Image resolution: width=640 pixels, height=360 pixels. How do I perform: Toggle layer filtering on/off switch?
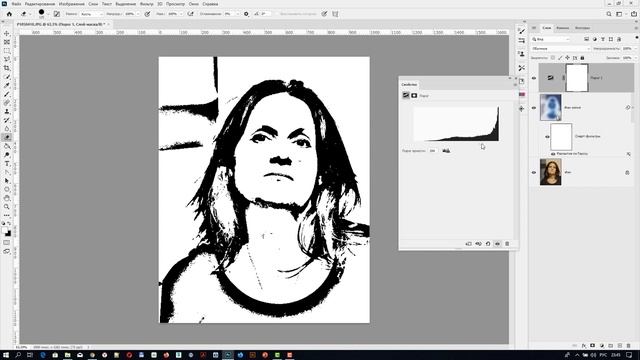coord(636,38)
